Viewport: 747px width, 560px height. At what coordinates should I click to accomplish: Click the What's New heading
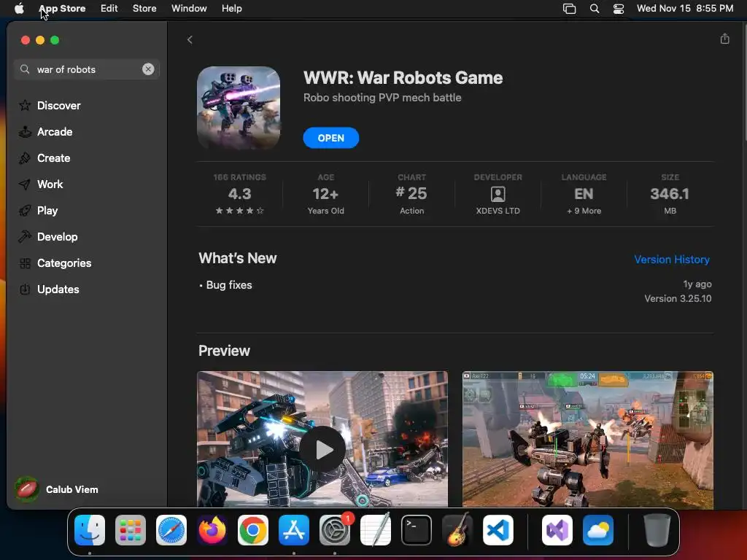click(x=237, y=258)
